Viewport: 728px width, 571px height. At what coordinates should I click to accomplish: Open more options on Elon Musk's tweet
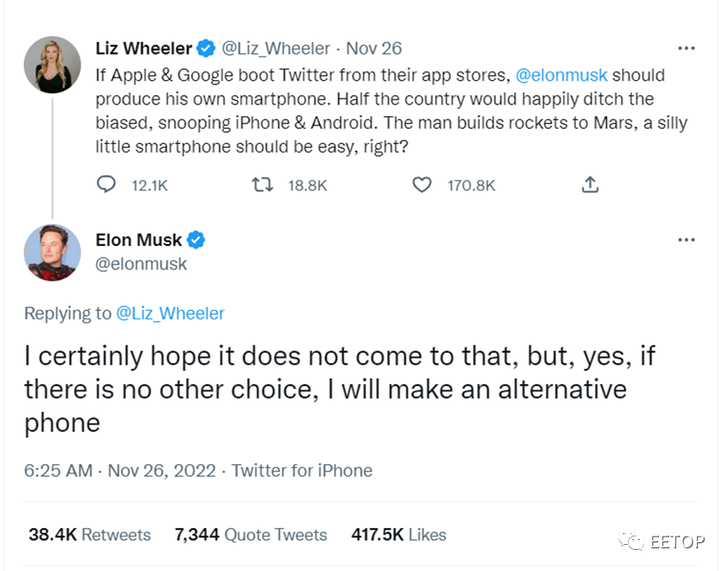687,240
